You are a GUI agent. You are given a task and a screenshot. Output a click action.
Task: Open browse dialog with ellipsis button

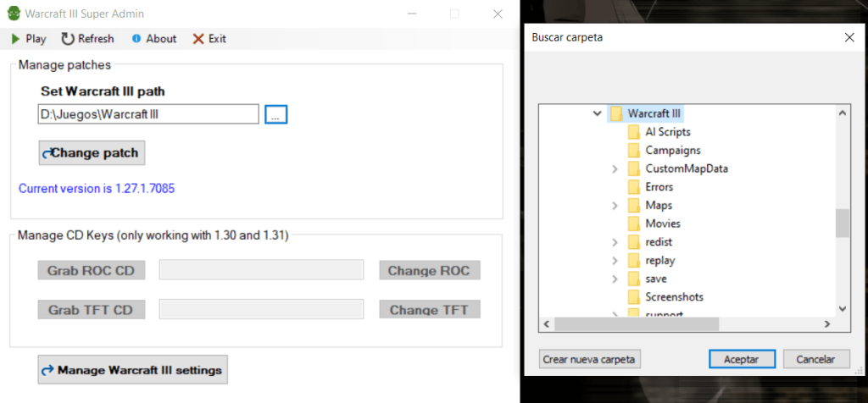[276, 114]
